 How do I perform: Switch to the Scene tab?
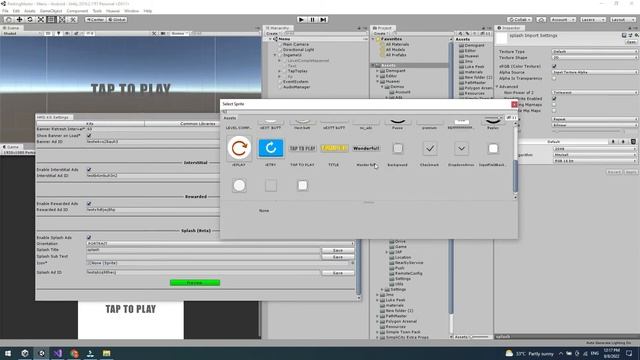point(12,28)
